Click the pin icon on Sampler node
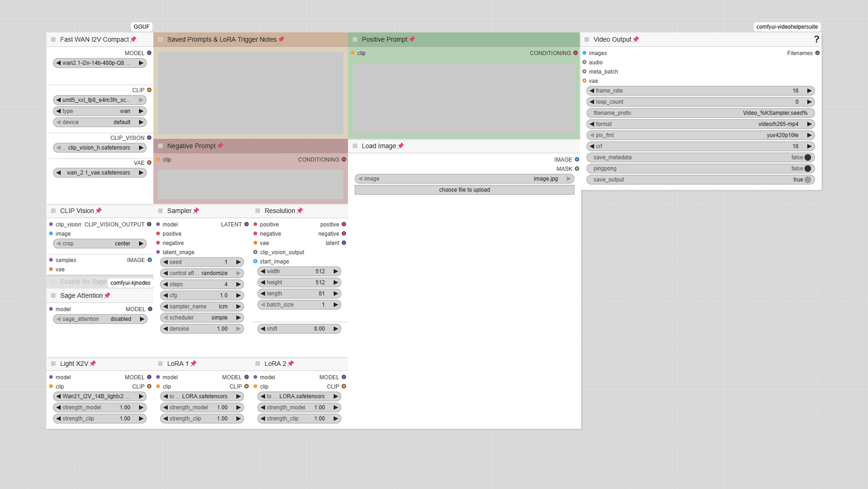 click(x=196, y=211)
